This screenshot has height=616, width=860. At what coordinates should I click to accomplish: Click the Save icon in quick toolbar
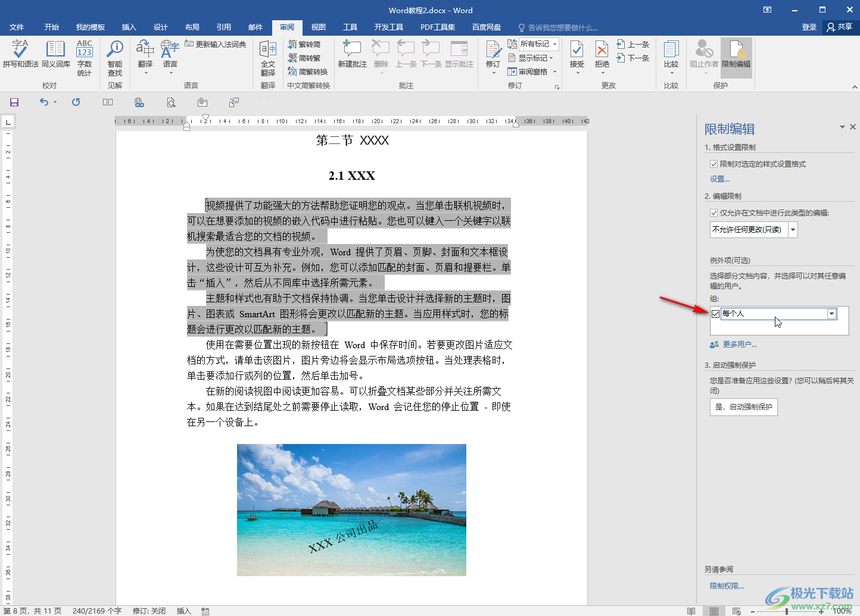coord(14,102)
